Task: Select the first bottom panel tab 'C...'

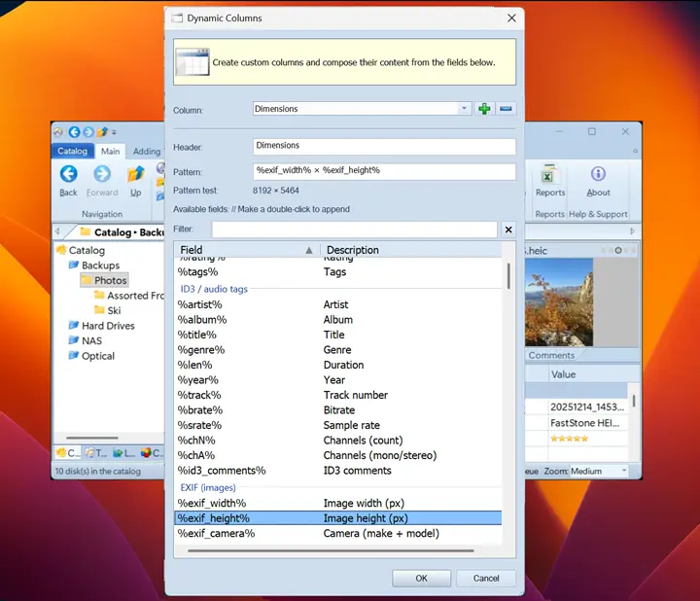Action: point(68,453)
